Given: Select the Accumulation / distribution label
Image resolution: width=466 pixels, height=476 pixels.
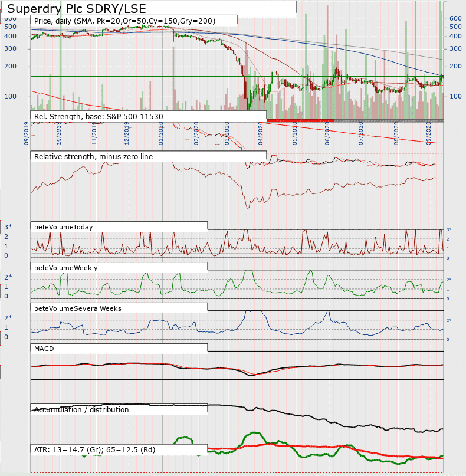Looking at the screenshot, I should (x=81, y=410).
